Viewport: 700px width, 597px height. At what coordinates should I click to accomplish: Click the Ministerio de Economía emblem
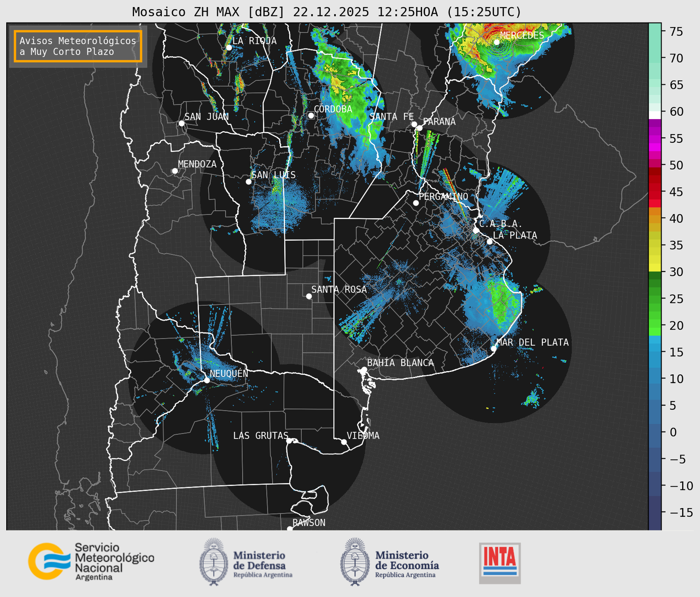point(355,562)
